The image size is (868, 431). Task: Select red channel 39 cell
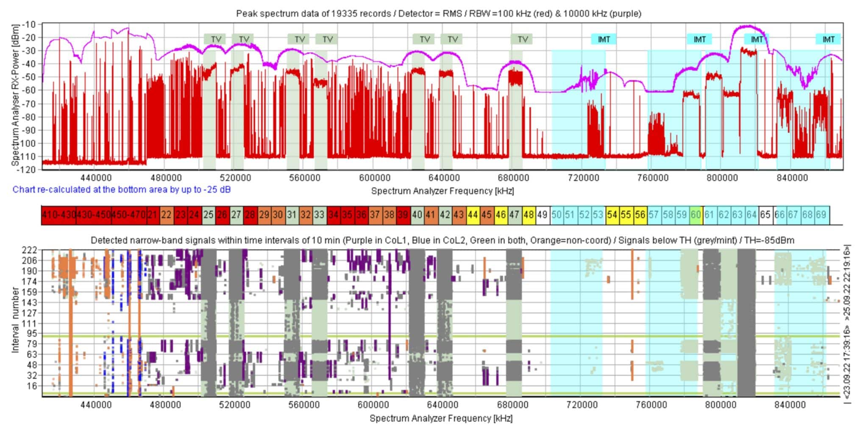[403, 215]
